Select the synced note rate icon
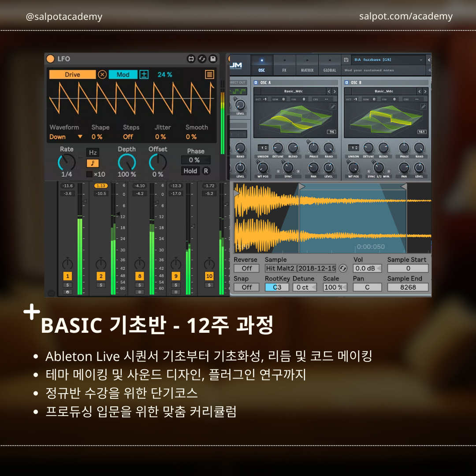The image size is (476, 476). 93,164
